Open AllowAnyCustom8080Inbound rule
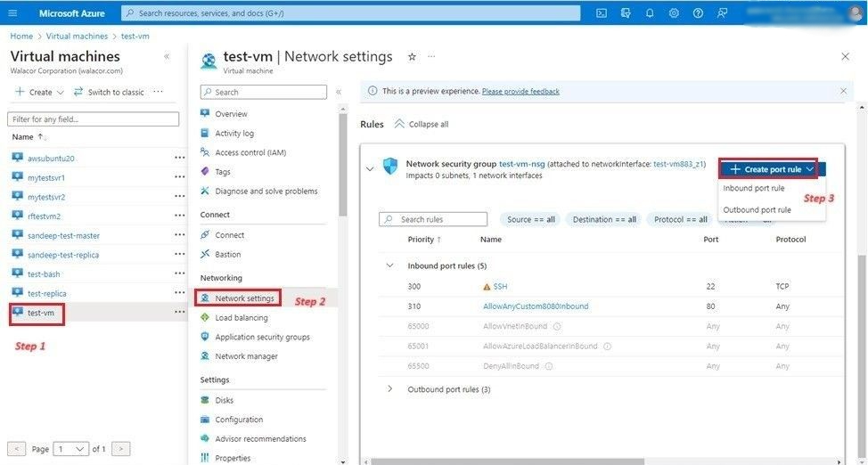 (536, 306)
